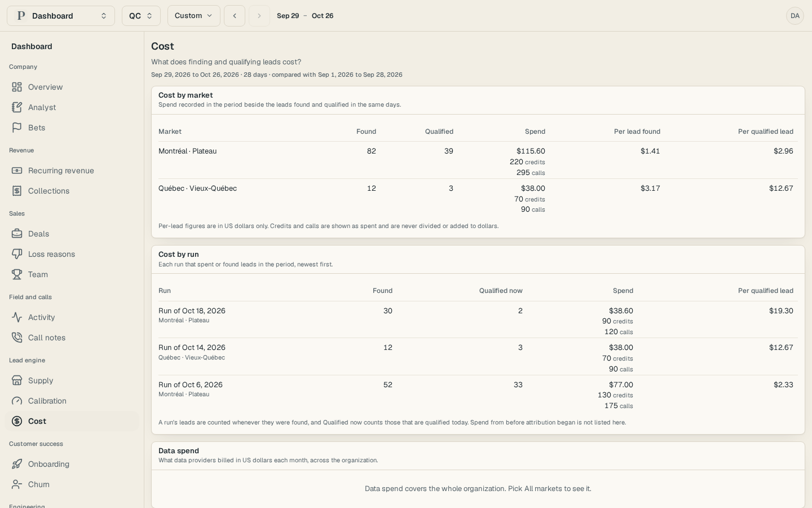Click the Team trophy icon
The width and height of the screenshot is (812, 508).
click(x=17, y=274)
